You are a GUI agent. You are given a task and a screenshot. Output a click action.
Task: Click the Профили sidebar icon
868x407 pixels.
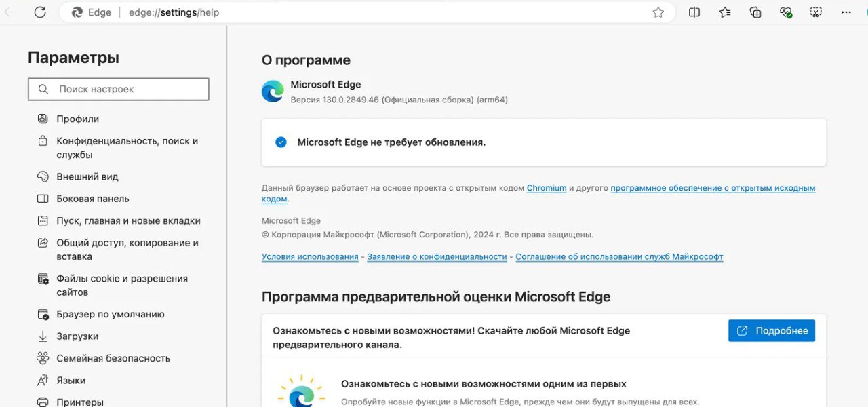(43, 119)
